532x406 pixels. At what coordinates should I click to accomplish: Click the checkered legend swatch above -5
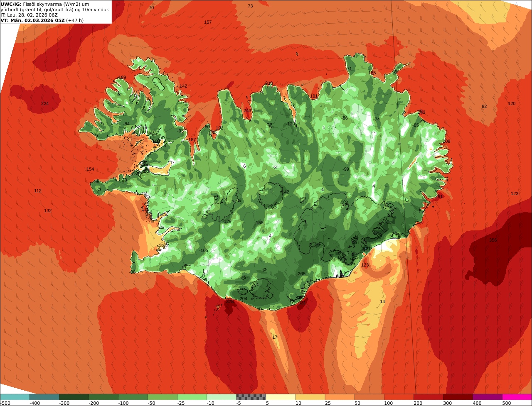[251, 397]
